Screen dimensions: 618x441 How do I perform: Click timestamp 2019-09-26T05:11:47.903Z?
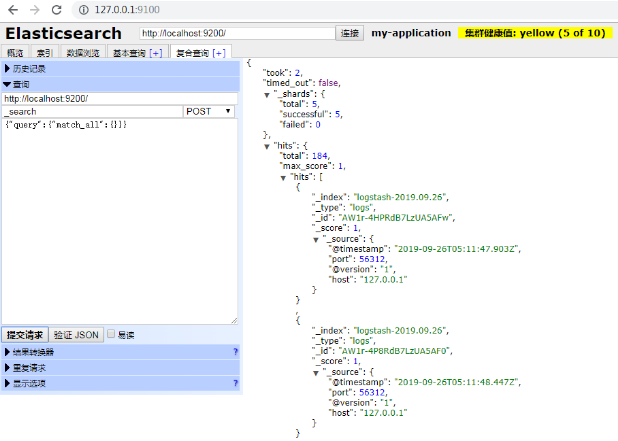coord(457,249)
